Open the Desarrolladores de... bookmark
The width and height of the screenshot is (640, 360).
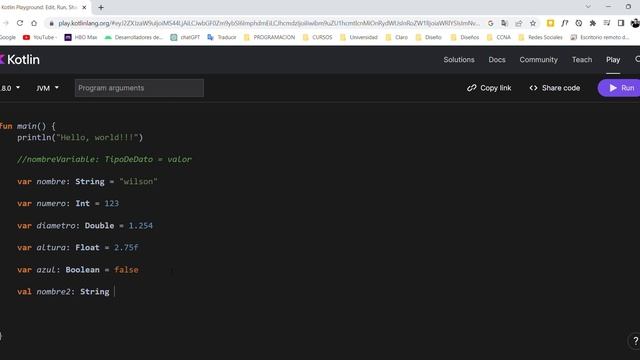click(x=134, y=37)
